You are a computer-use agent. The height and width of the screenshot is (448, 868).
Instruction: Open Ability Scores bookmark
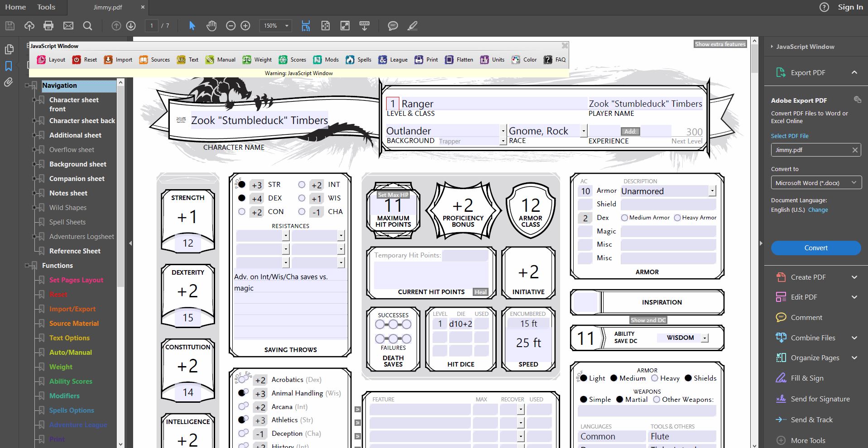pyautogui.click(x=71, y=381)
